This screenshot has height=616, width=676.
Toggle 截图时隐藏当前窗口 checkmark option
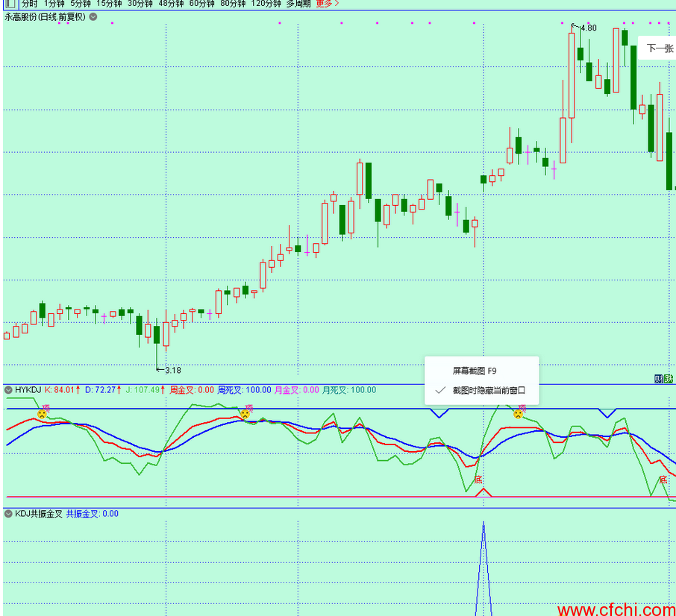click(x=481, y=391)
